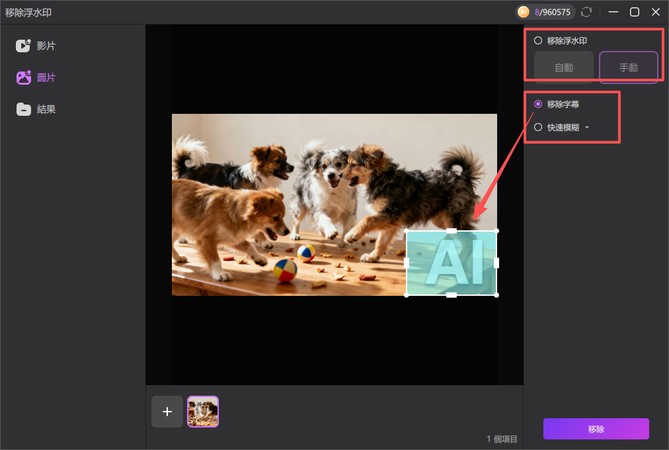Click the purple 移除 button

[596, 429]
